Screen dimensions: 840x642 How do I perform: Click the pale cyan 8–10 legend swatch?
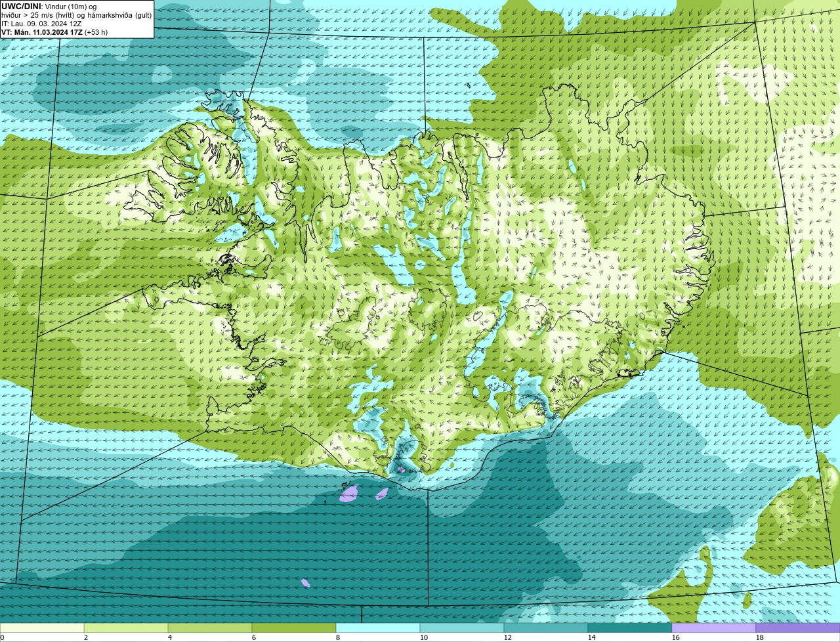click(378, 628)
